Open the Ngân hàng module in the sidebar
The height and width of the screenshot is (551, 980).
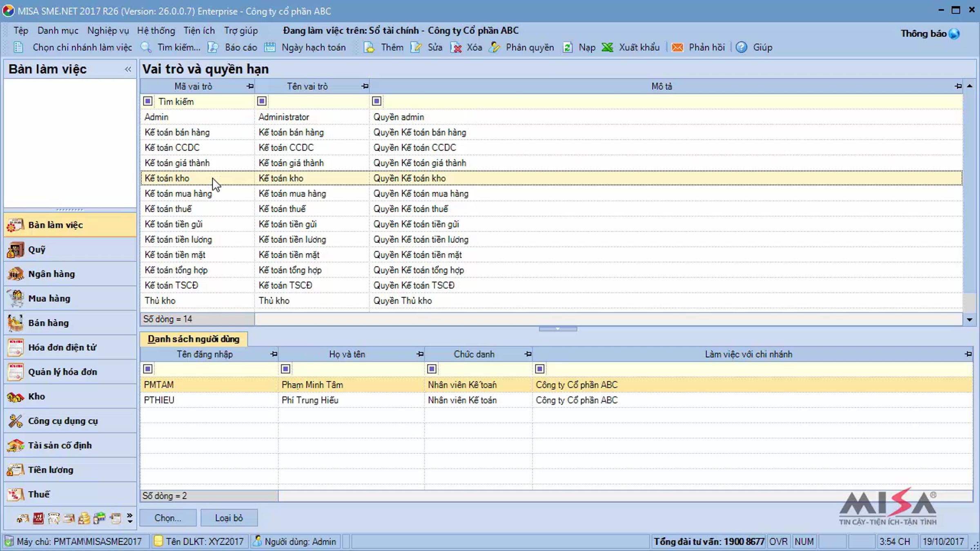tap(70, 274)
